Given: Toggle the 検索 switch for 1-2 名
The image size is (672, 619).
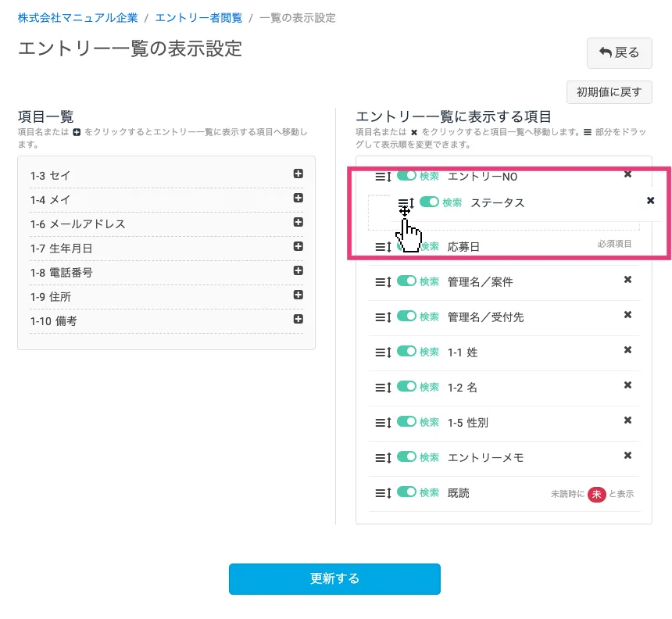Looking at the screenshot, I should tap(406, 387).
